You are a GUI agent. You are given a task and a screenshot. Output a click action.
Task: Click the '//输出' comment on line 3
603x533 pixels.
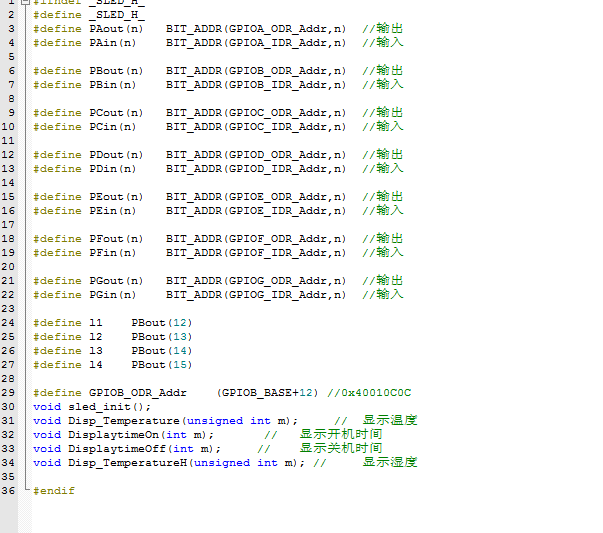383,28
